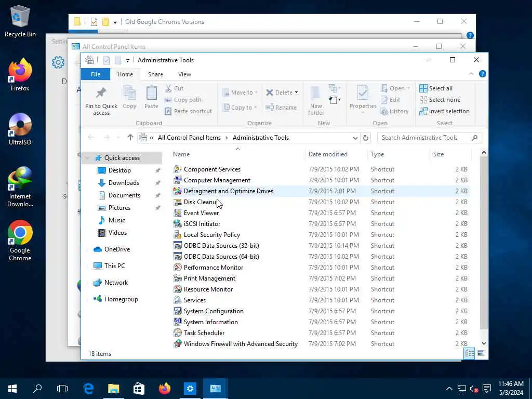532x399 pixels.
Task: Open Task View on taskbar
Action: (62, 389)
